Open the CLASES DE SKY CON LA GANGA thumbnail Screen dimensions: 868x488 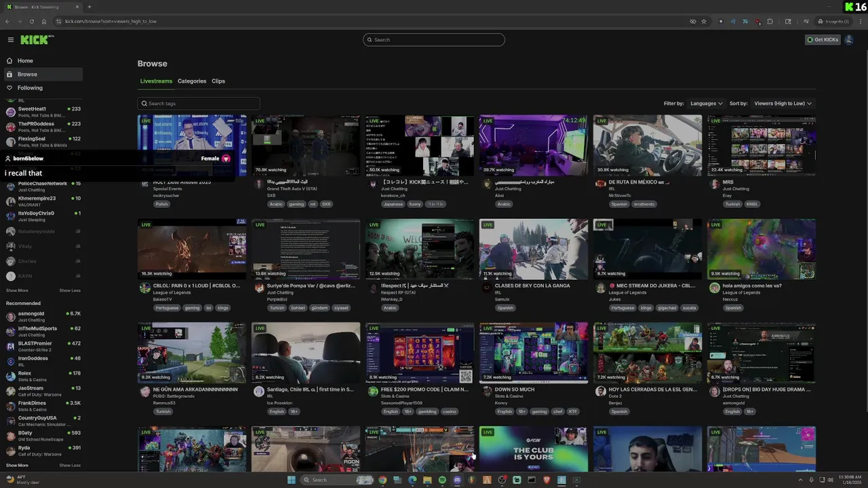coord(534,249)
